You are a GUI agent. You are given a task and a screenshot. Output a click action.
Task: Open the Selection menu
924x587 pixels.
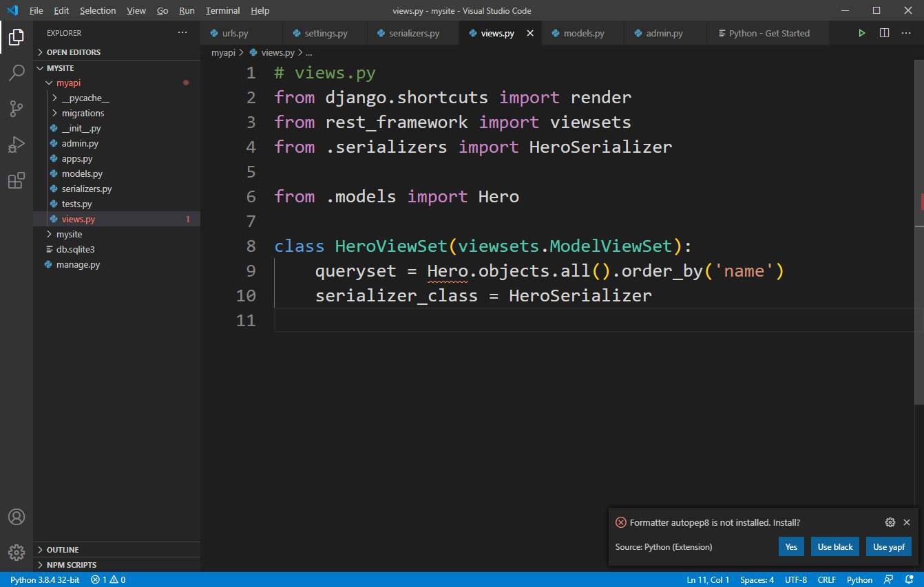point(98,11)
